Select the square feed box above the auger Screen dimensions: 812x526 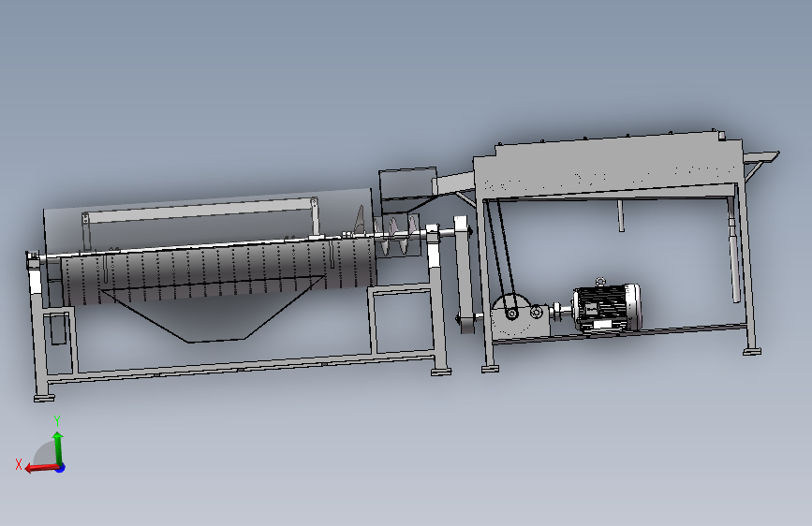pos(407,183)
